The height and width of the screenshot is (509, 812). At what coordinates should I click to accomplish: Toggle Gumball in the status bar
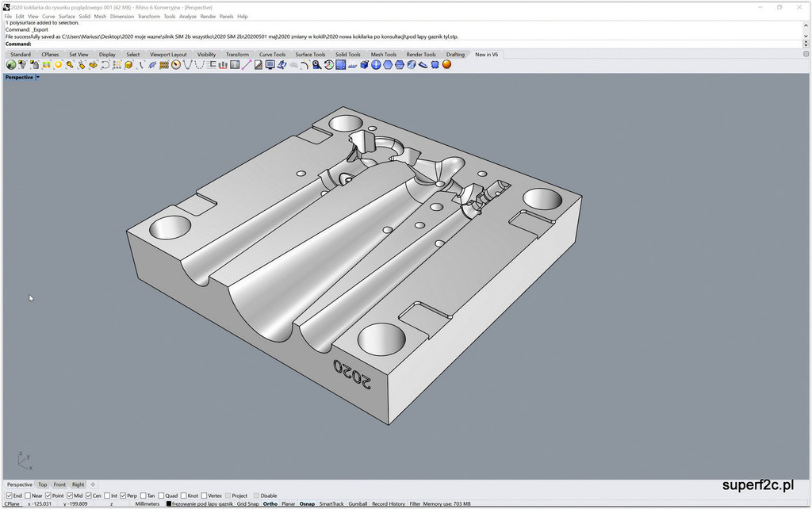358,504
